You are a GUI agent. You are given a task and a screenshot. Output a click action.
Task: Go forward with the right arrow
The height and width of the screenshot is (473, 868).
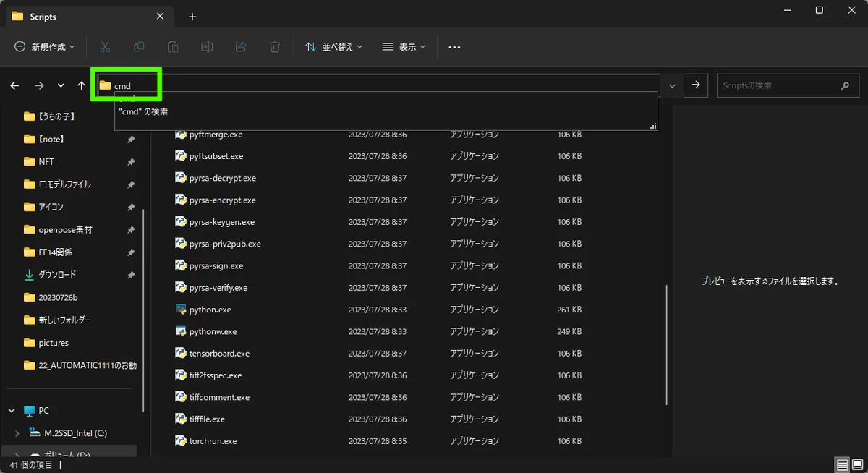click(x=39, y=85)
